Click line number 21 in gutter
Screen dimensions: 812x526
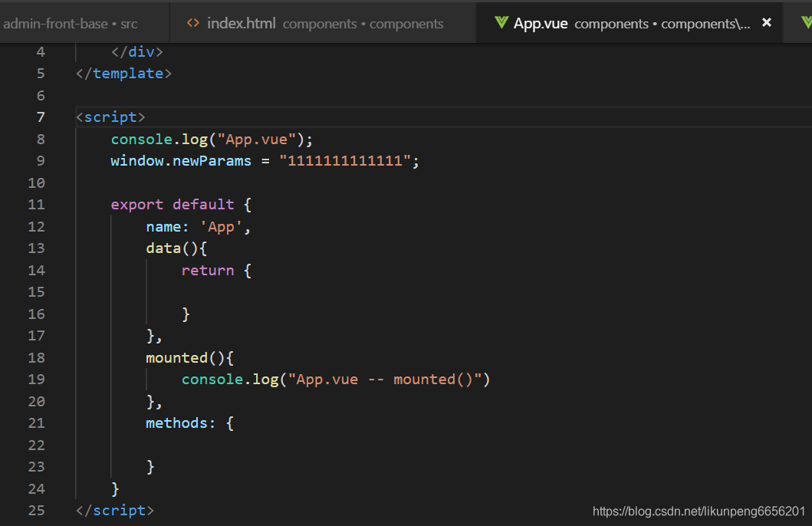click(x=36, y=423)
